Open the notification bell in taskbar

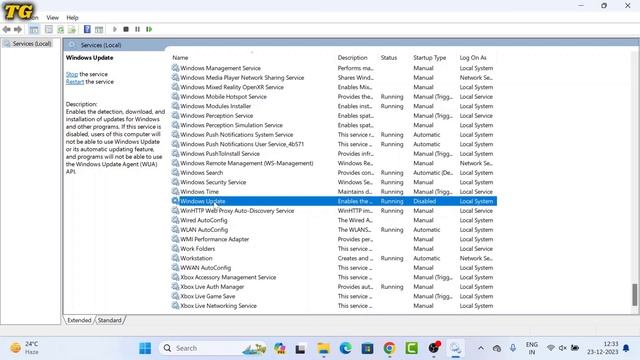(626, 348)
